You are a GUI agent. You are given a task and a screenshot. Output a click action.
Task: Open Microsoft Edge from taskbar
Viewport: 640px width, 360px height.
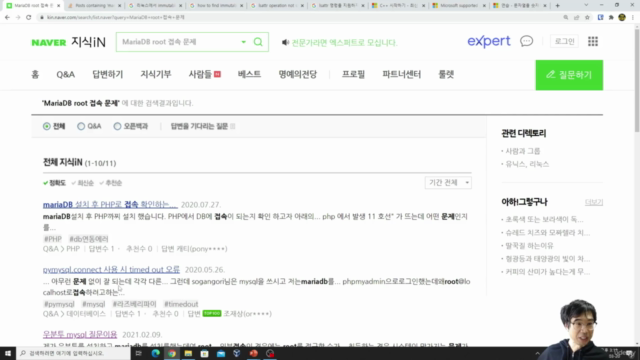click(x=156, y=353)
